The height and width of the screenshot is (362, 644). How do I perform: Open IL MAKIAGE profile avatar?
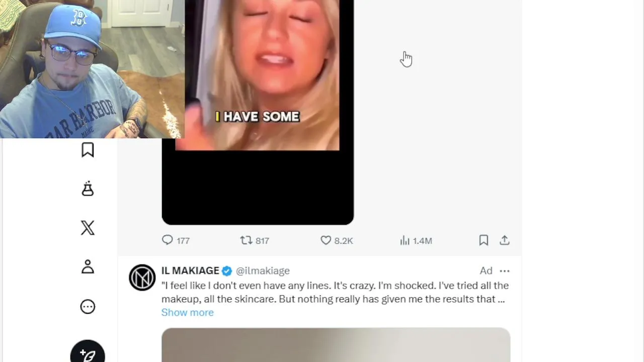point(142,278)
